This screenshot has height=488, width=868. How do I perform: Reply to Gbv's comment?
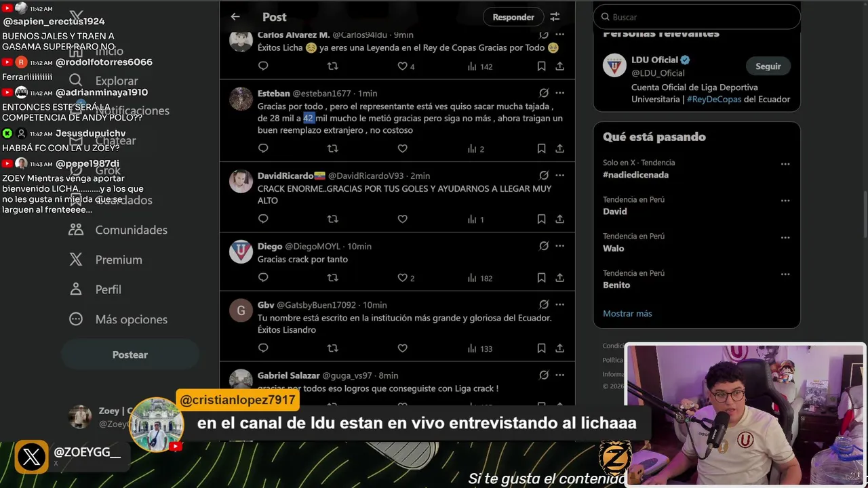tap(263, 348)
